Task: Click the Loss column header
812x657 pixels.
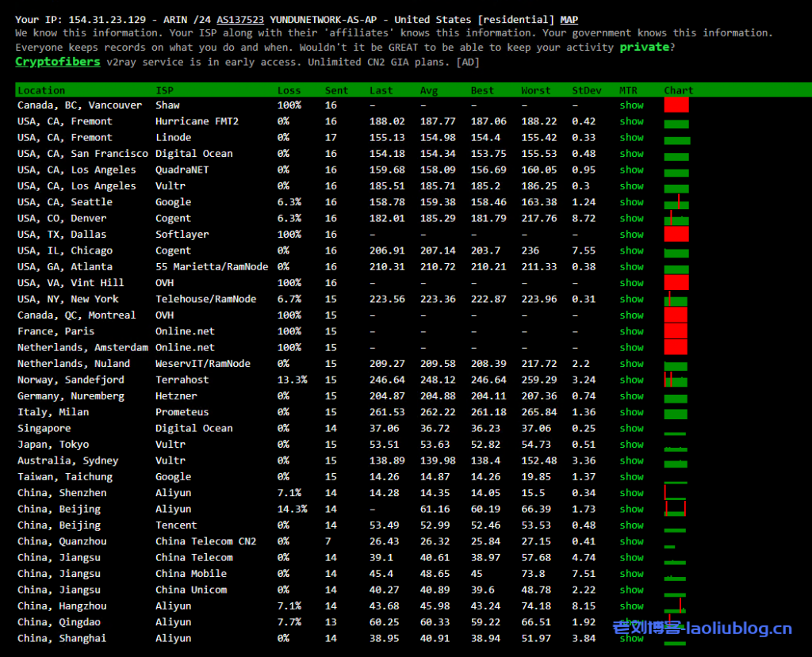Action: click(x=289, y=90)
